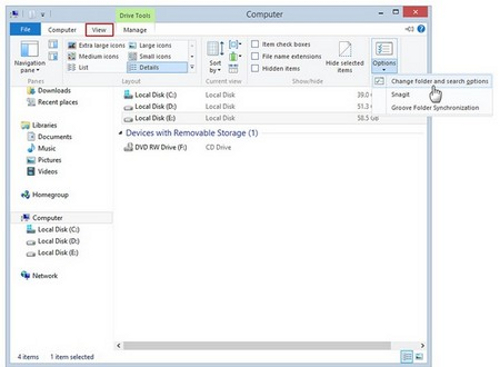Open the Music library
This screenshot has height=367, width=500.
pos(41,148)
